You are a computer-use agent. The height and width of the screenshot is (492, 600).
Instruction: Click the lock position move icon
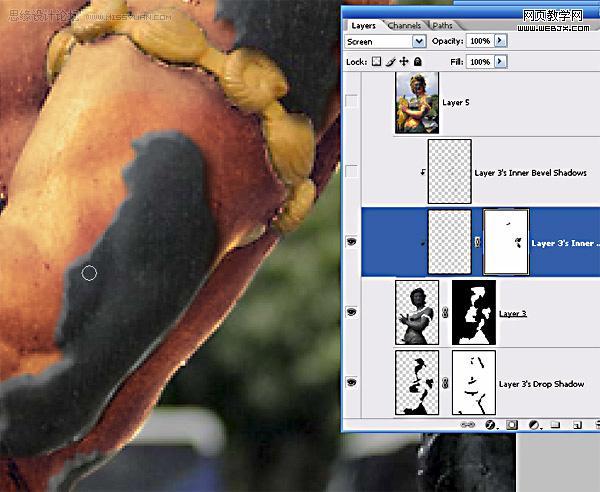coord(403,62)
